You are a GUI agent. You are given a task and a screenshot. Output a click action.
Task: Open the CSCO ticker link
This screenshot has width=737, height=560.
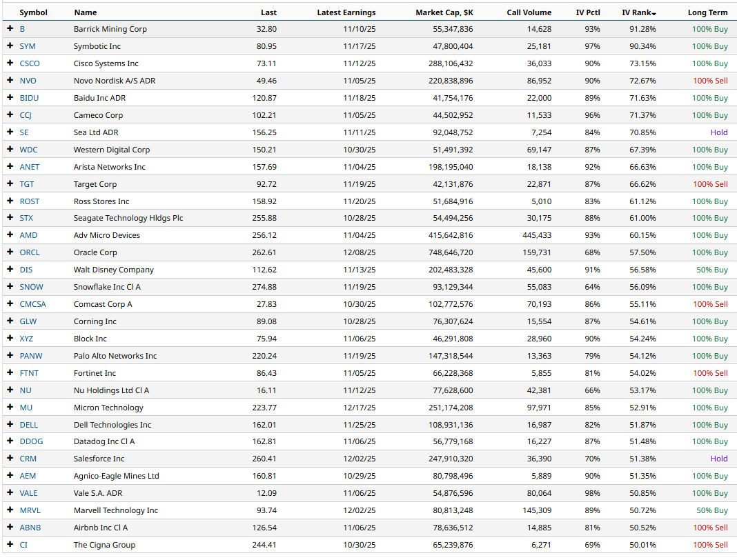30,63
